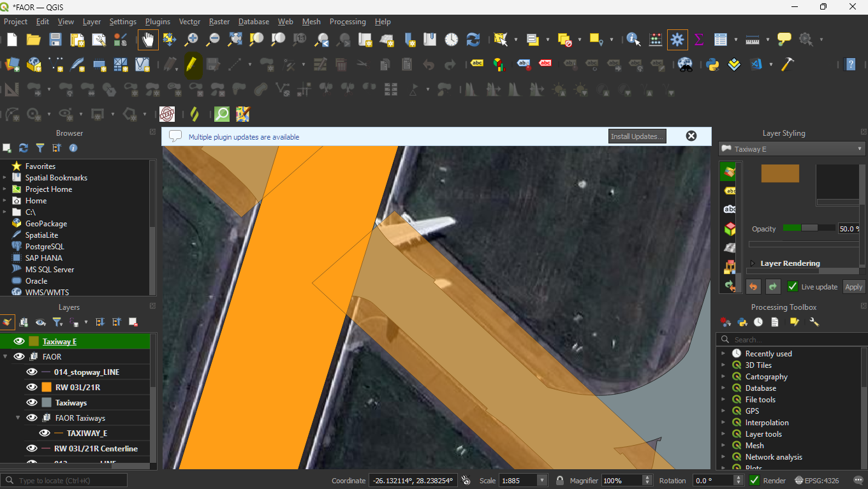Click the Refresh map icon

tap(473, 40)
